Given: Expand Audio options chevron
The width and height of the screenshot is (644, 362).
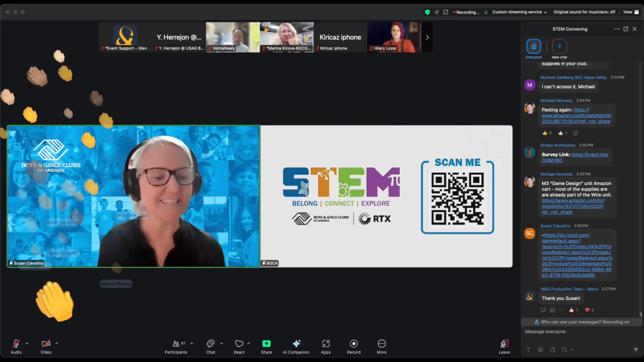Looking at the screenshot, I should [x=27, y=343].
